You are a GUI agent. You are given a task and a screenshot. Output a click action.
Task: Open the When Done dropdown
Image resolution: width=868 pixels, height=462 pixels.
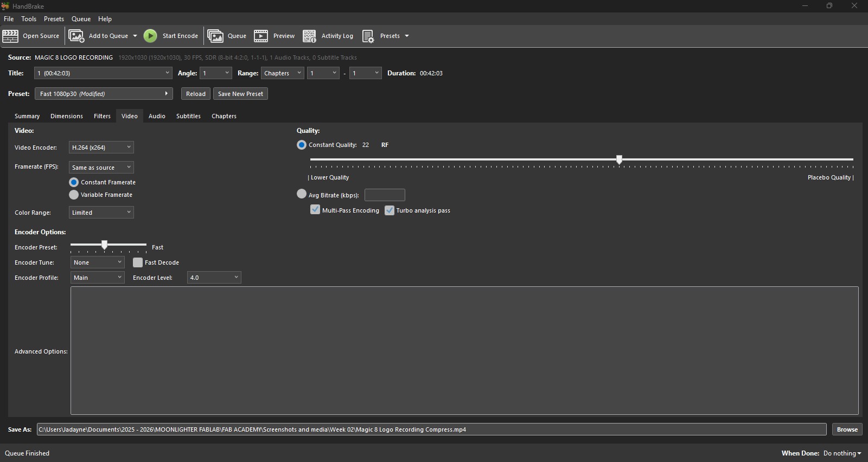tap(843, 453)
